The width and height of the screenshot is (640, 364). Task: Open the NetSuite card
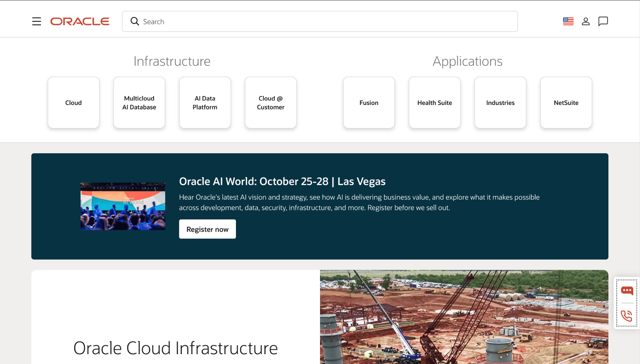(x=566, y=102)
